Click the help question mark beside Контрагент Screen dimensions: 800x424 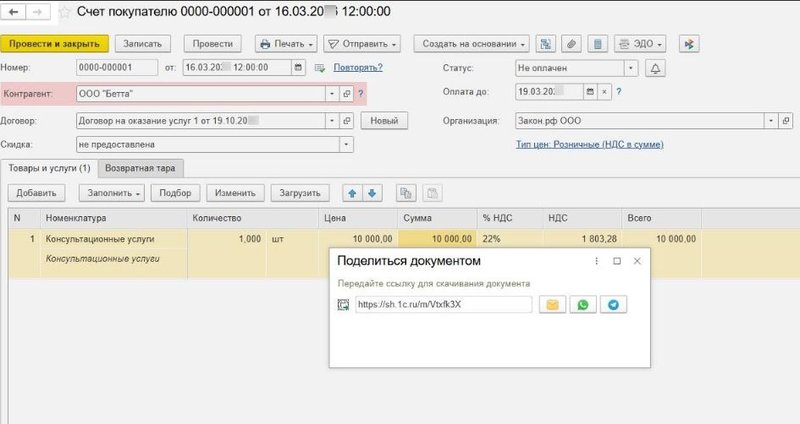(x=360, y=94)
